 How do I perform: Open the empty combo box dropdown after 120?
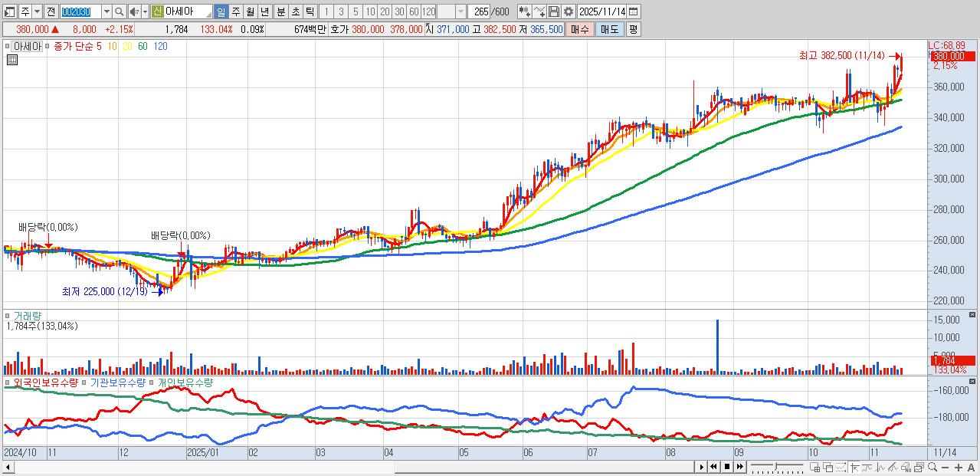coord(461,11)
